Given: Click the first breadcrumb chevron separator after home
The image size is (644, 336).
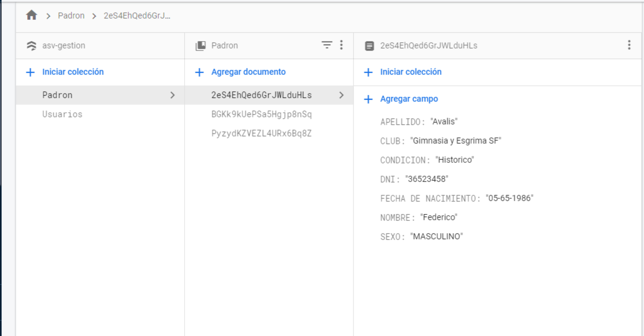Looking at the screenshot, I should click(48, 16).
